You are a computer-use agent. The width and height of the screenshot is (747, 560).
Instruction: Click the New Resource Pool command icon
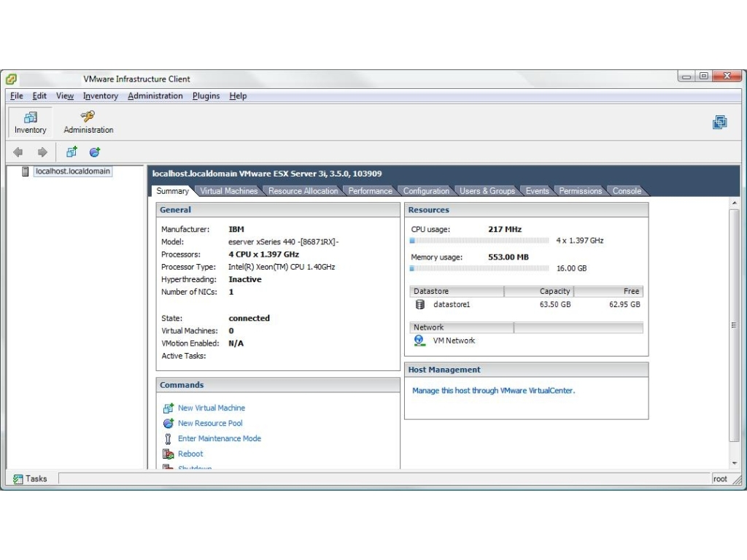[169, 424]
